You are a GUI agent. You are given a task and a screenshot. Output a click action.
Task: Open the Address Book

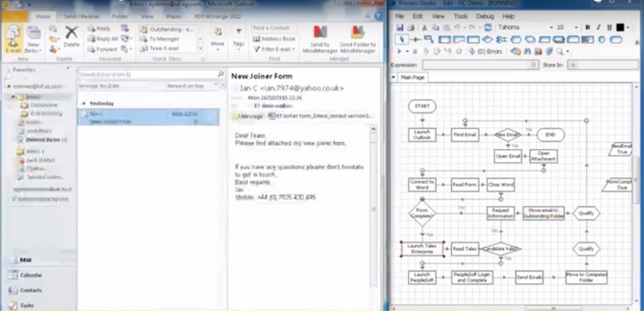[x=274, y=39]
